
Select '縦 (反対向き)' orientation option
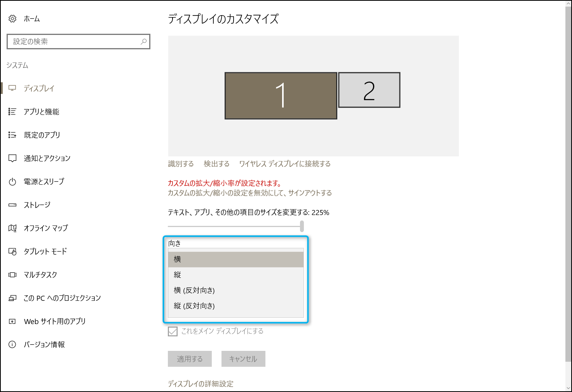pos(235,306)
